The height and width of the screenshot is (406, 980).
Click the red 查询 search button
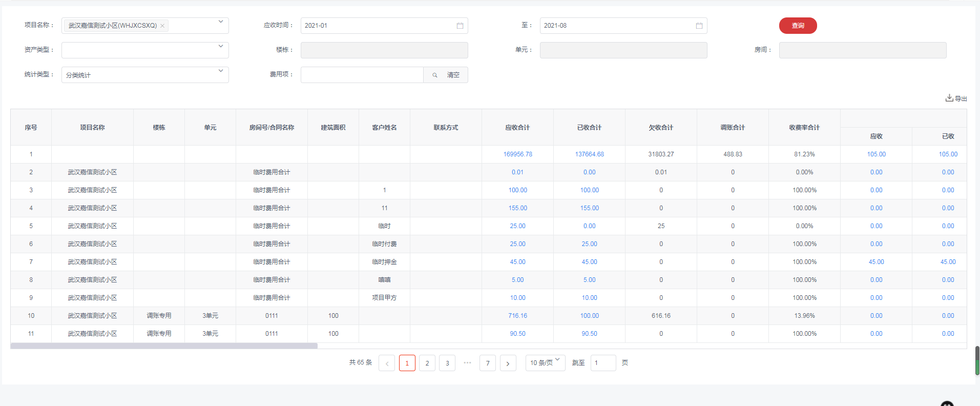pos(798,26)
